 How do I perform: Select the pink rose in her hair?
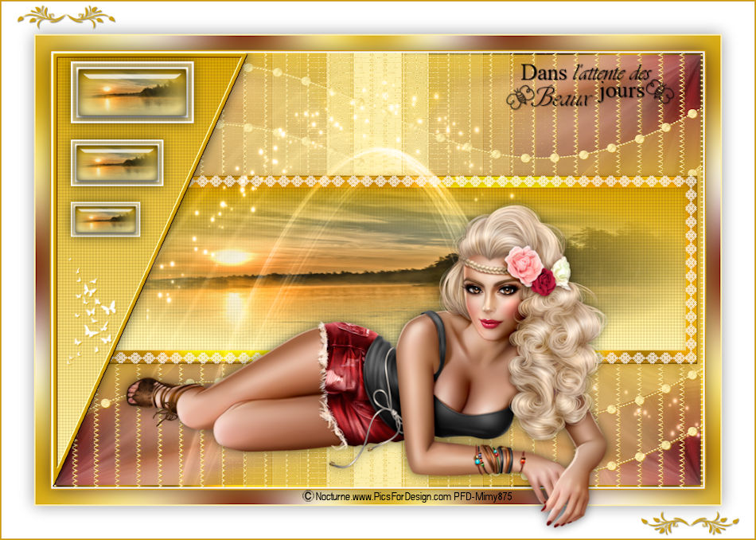(x=524, y=265)
